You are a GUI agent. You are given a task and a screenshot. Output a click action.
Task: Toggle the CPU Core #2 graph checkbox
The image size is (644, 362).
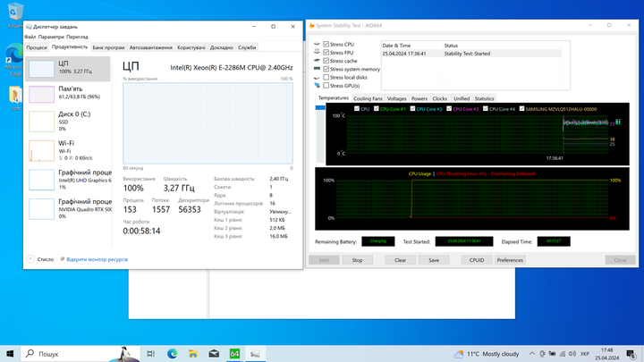click(x=412, y=109)
